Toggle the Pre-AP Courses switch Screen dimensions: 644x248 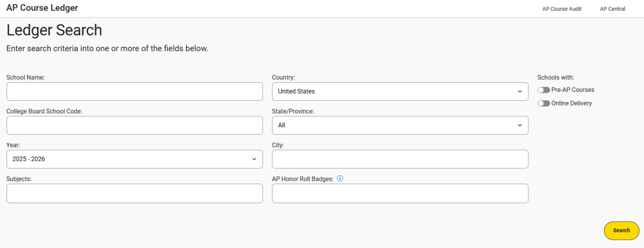pyautogui.click(x=544, y=90)
